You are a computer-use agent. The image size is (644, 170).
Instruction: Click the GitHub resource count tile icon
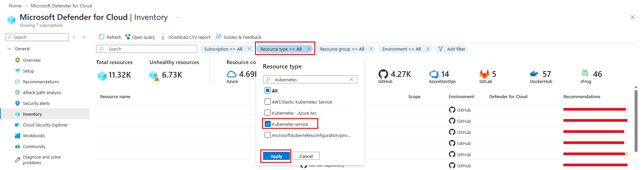[x=383, y=74]
